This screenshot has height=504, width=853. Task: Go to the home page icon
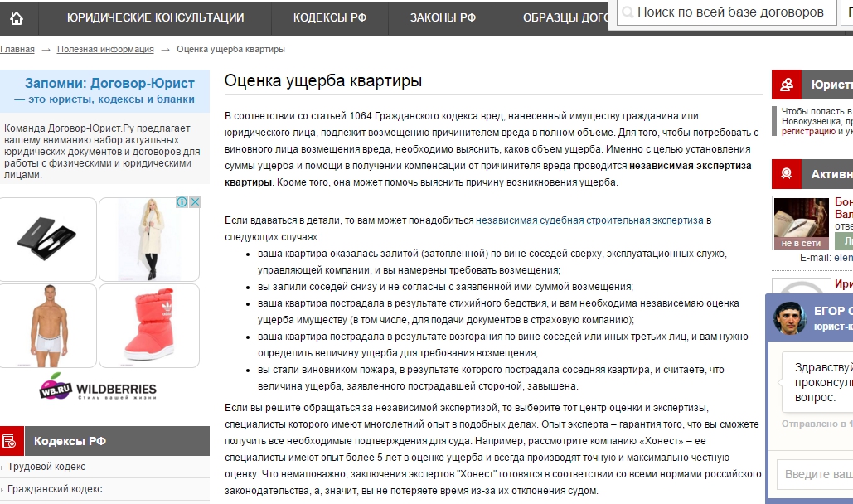pyautogui.click(x=17, y=18)
